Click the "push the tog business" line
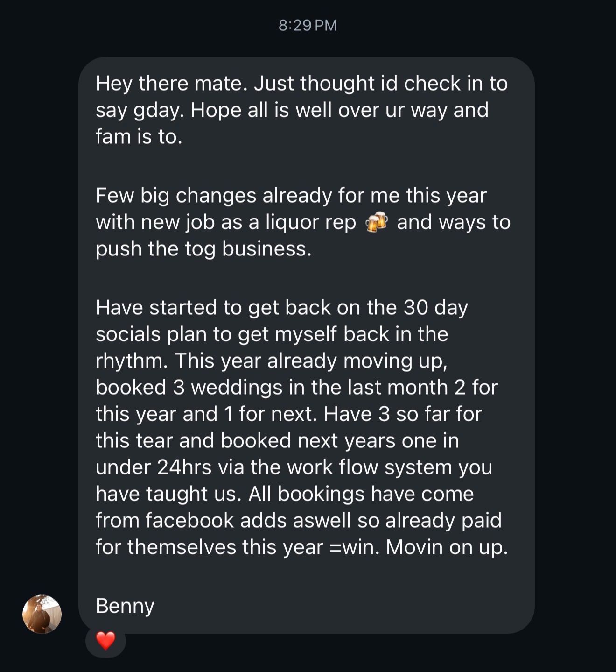This screenshot has width=616, height=672. [x=203, y=248]
